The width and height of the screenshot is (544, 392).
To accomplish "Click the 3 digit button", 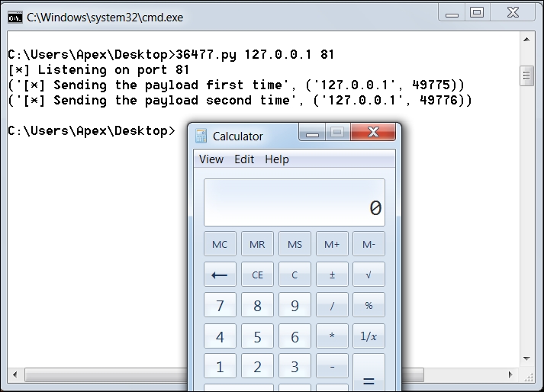I will point(295,366).
